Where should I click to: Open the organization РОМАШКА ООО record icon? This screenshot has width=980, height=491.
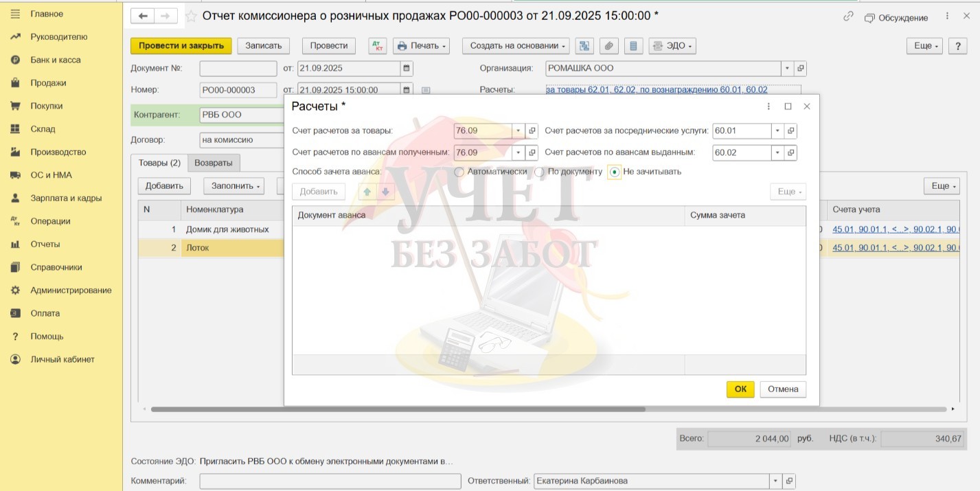click(x=801, y=69)
